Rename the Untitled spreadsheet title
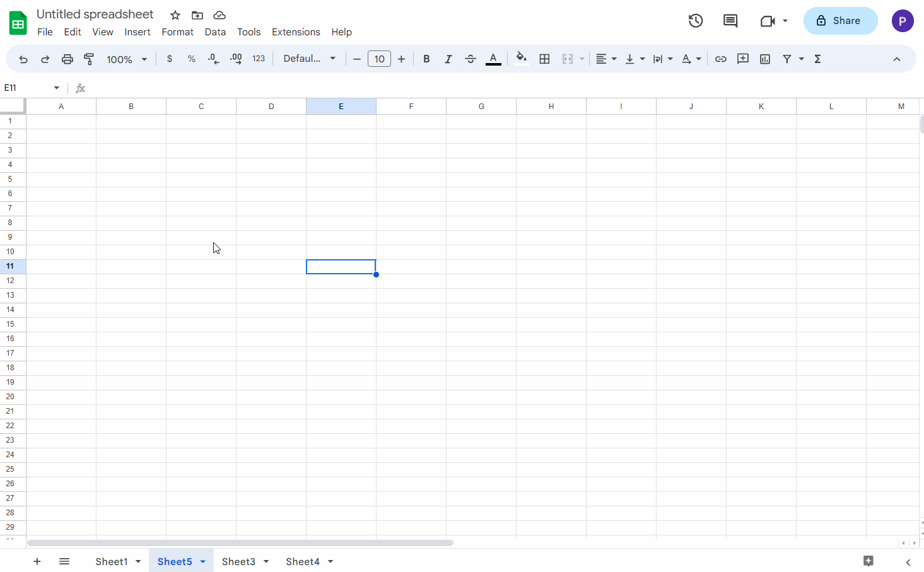 95,14
